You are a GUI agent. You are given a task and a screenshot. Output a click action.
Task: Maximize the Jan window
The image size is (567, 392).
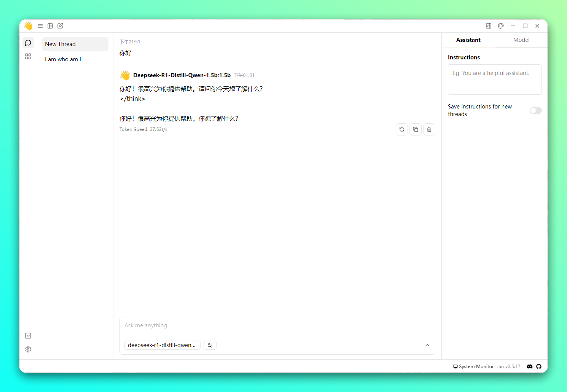click(525, 26)
